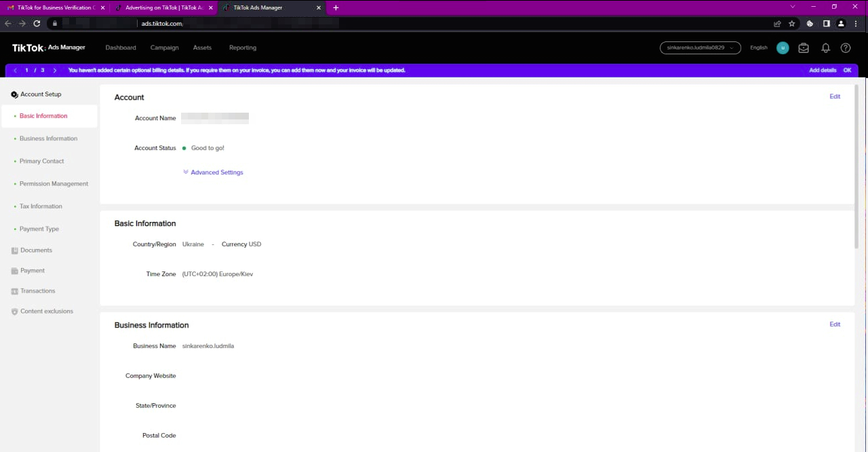Close the TikTok for Business Verification tab

coord(102,7)
